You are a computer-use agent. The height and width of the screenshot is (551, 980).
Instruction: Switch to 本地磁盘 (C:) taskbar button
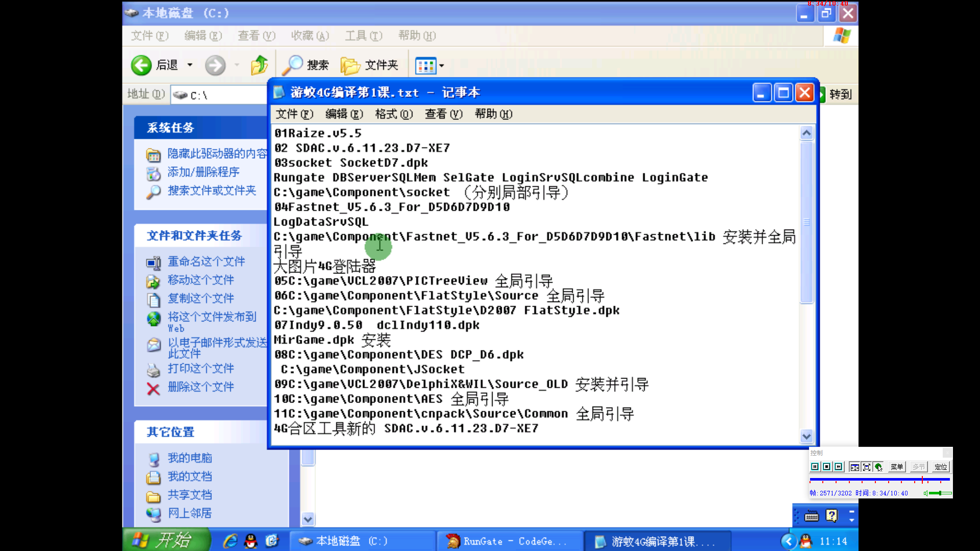pyautogui.click(x=362, y=541)
